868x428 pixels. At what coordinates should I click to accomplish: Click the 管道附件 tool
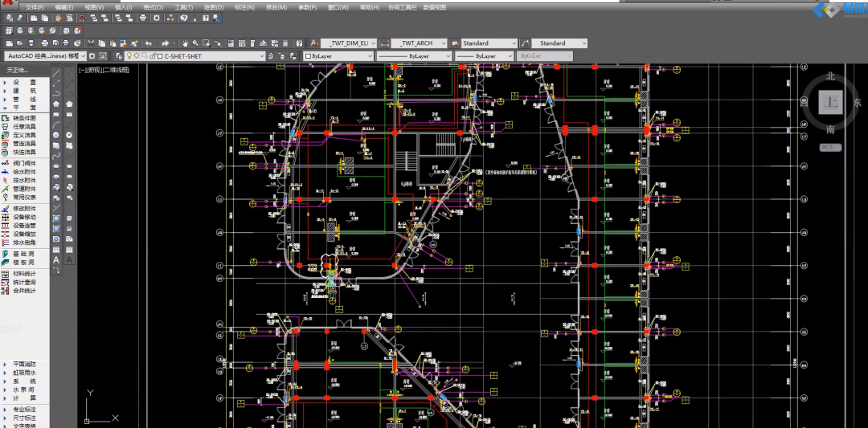24,189
